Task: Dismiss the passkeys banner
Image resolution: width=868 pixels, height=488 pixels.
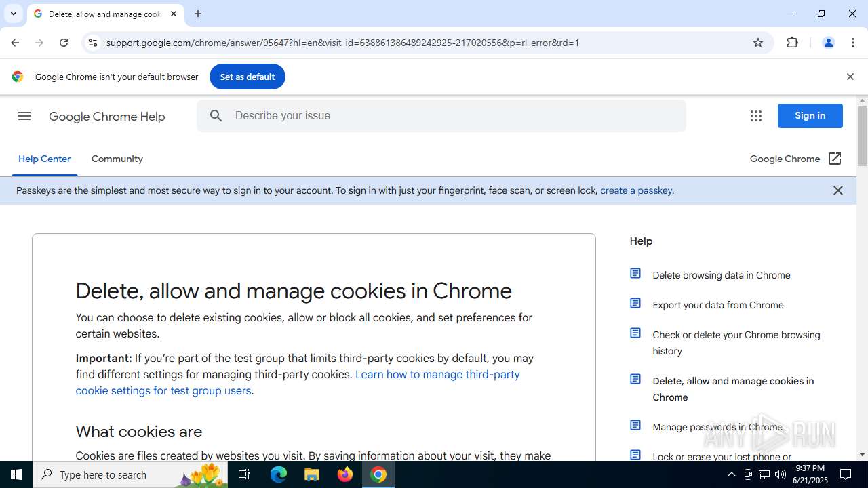Action: pyautogui.click(x=838, y=190)
